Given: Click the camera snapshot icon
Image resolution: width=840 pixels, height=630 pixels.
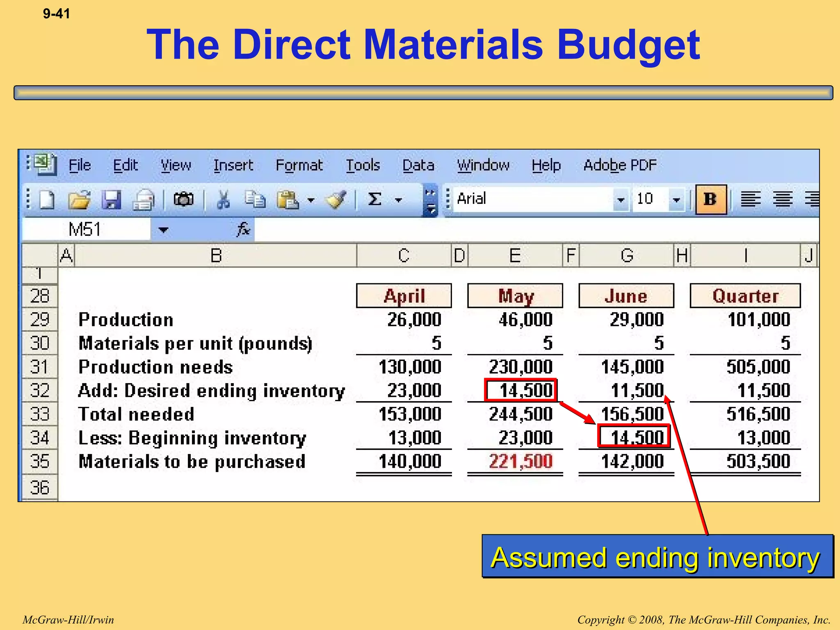Looking at the screenshot, I should 183,199.
